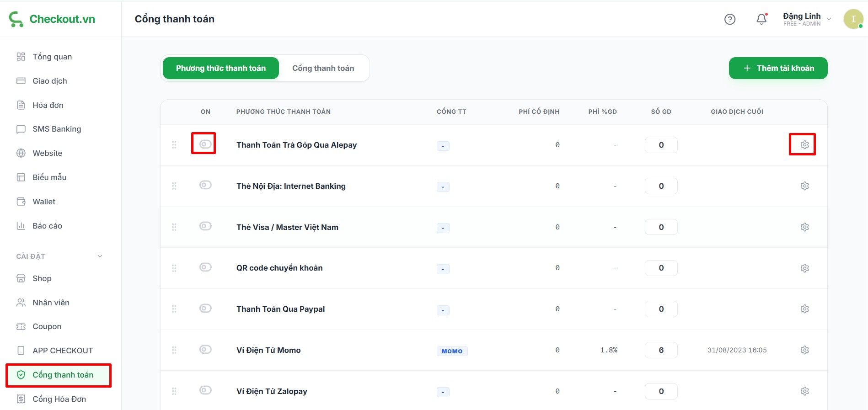The width and height of the screenshot is (868, 410).
Task: Go to Cổng Hóa Đơn page
Action: (59, 399)
